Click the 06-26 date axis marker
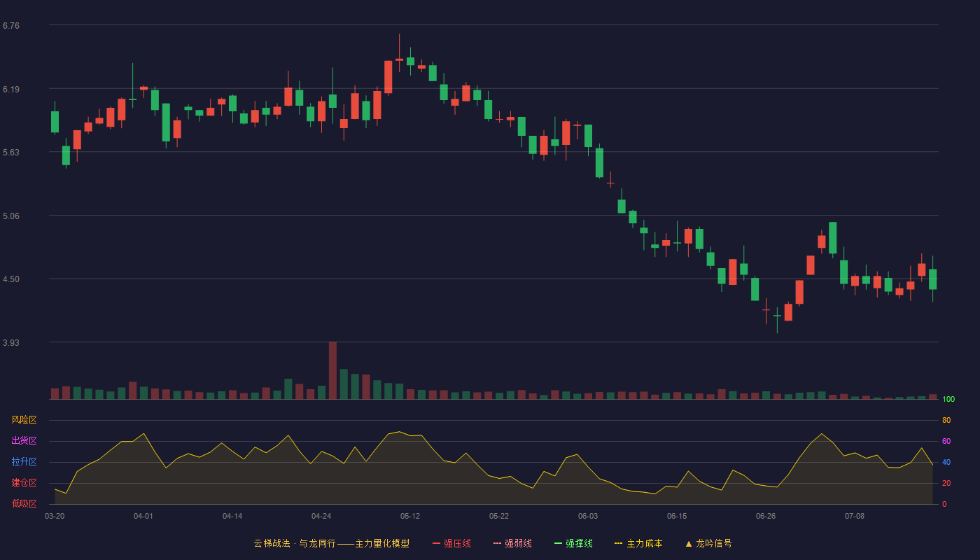The image size is (980, 560). point(766,516)
